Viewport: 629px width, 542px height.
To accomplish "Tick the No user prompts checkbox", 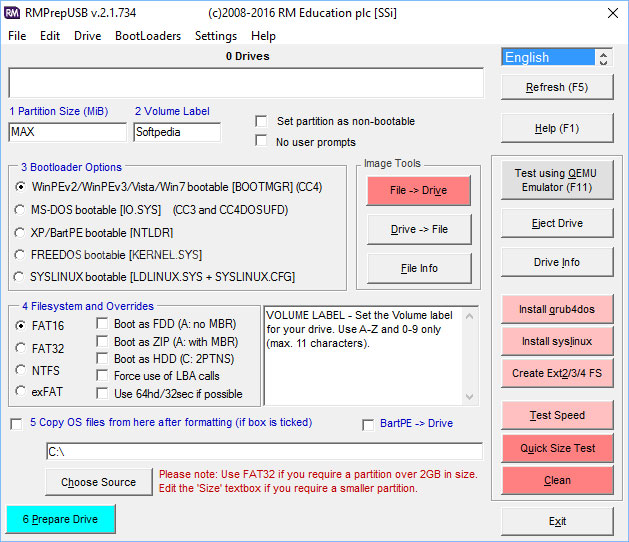I will (262, 142).
